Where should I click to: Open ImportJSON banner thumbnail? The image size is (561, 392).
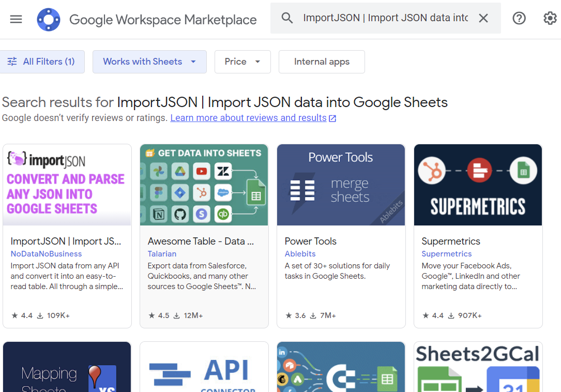click(x=67, y=185)
